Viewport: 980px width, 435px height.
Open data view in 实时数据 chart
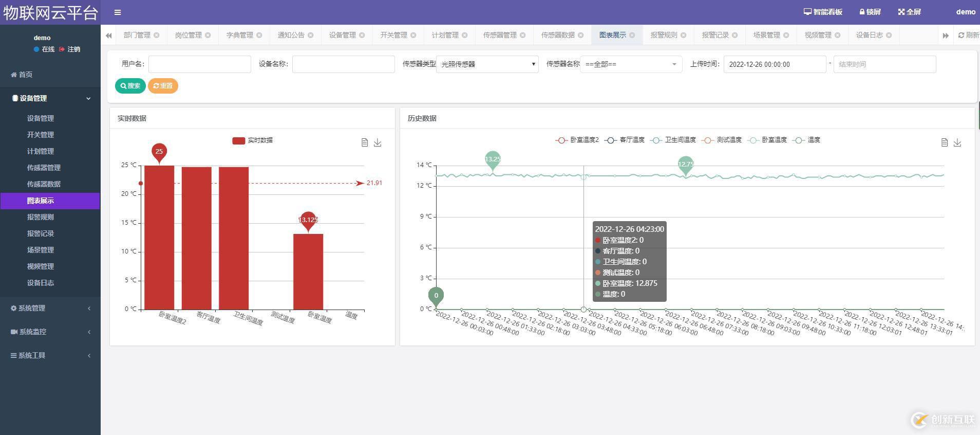(x=365, y=142)
